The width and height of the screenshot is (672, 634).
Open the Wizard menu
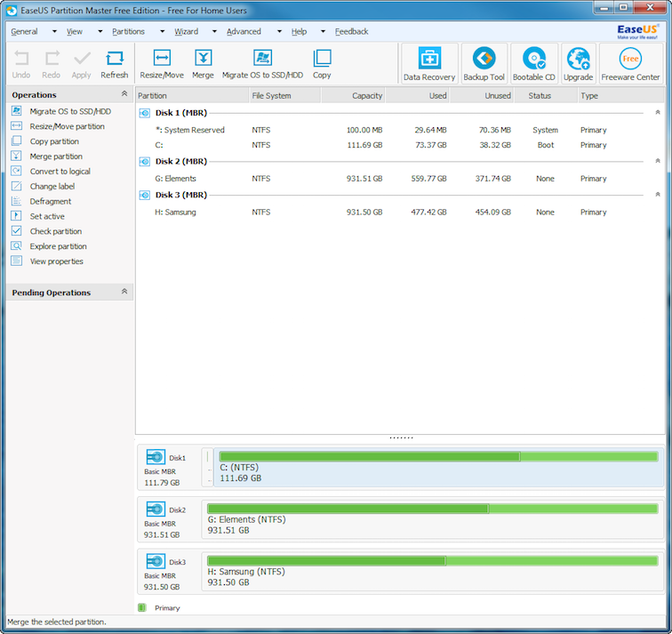(x=186, y=32)
